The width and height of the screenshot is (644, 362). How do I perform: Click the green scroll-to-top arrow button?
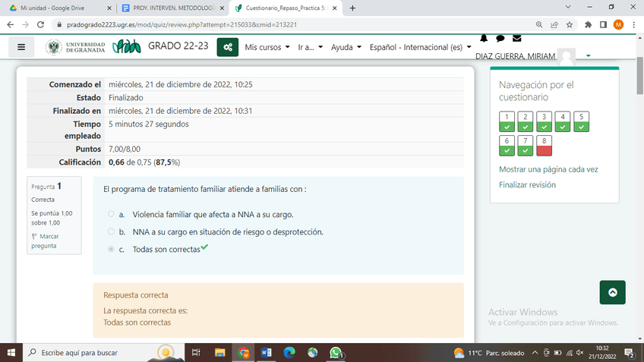(612, 292)
